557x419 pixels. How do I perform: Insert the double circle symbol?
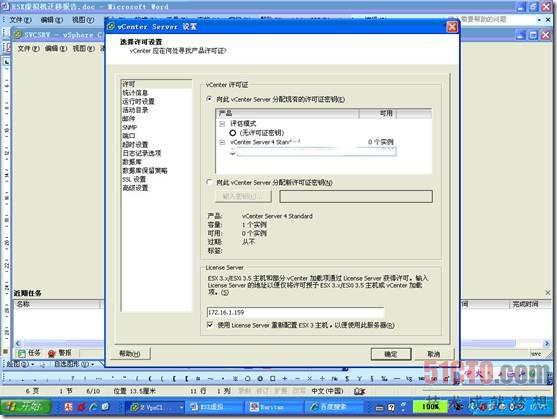(x=260, y=379)
